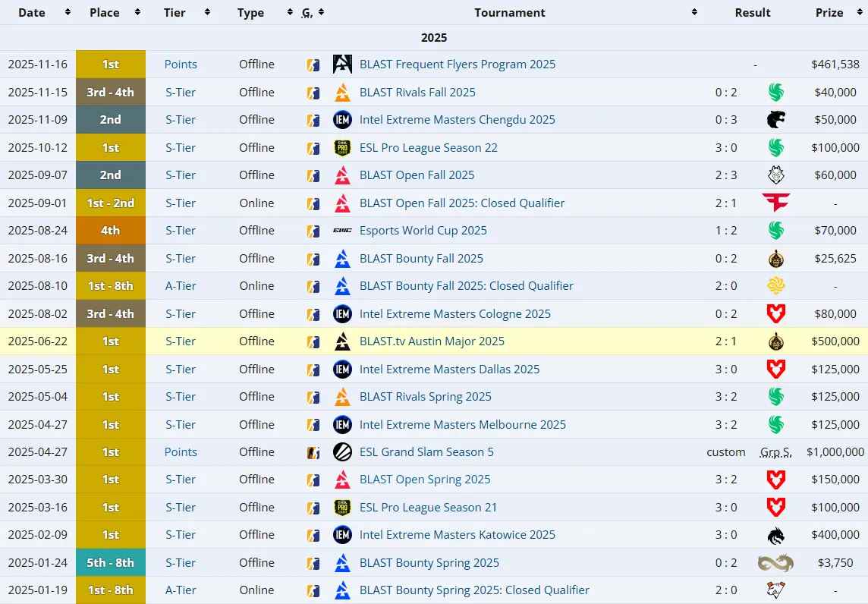Click A-Tier link in Bounty Fall Closed Qualifier row

click(x=181, y=285)
